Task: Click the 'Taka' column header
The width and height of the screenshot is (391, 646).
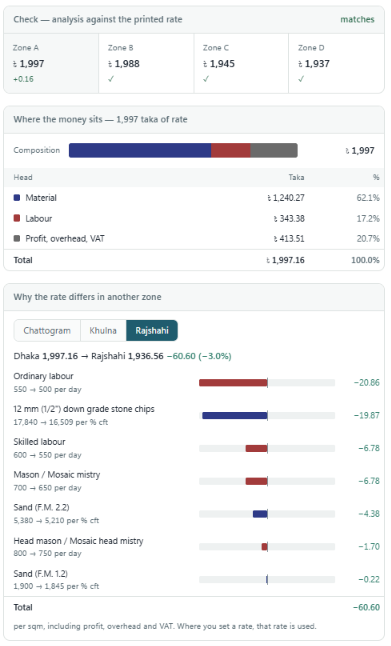Action: (x=296, y=177)
